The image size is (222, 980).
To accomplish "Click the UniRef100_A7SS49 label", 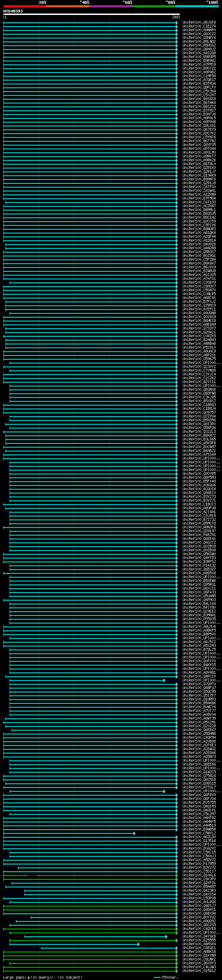I will coord(199,455).
